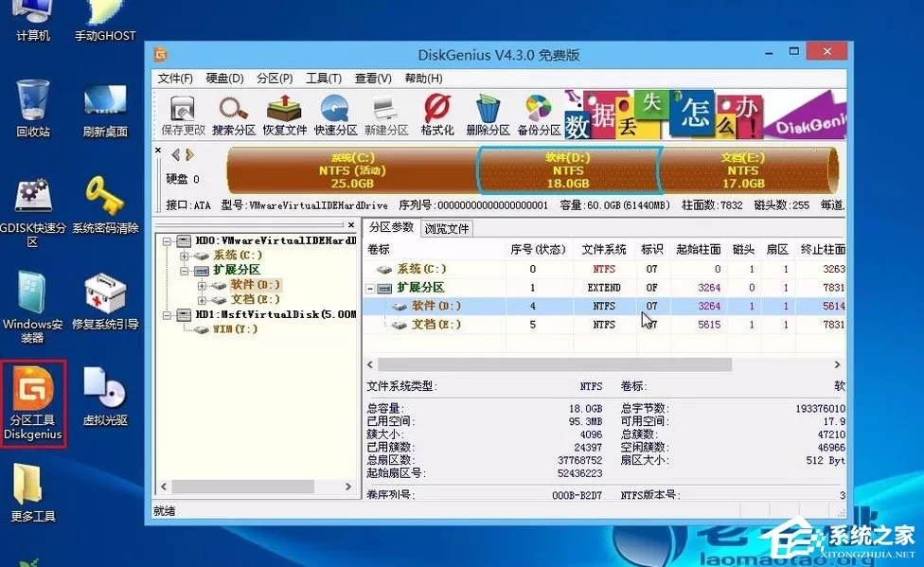Select WIM(Y:) in the disk tree
Image resolution: width=924 pixels, height=567 pixels.
[235, 328]
